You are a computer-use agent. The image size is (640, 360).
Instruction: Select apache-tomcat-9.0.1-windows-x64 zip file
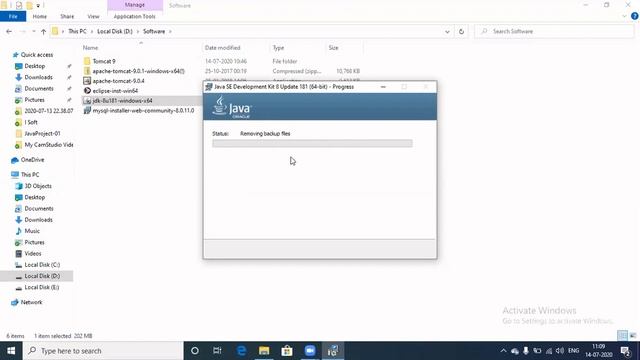pyautogui.click(x=138, y=71)
